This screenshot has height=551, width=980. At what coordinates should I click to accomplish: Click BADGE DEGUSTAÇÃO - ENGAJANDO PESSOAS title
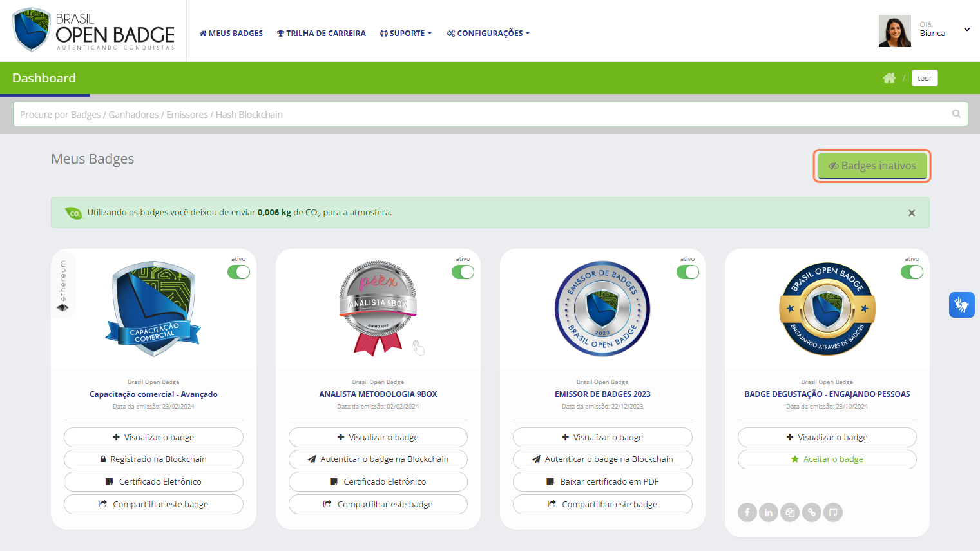(x=827, y=394)
